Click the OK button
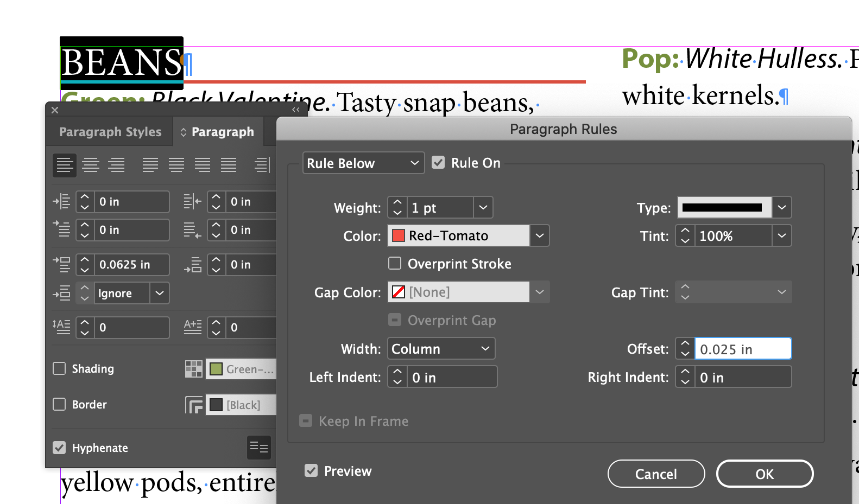This screenshot has height=504, width=859. 765,474
